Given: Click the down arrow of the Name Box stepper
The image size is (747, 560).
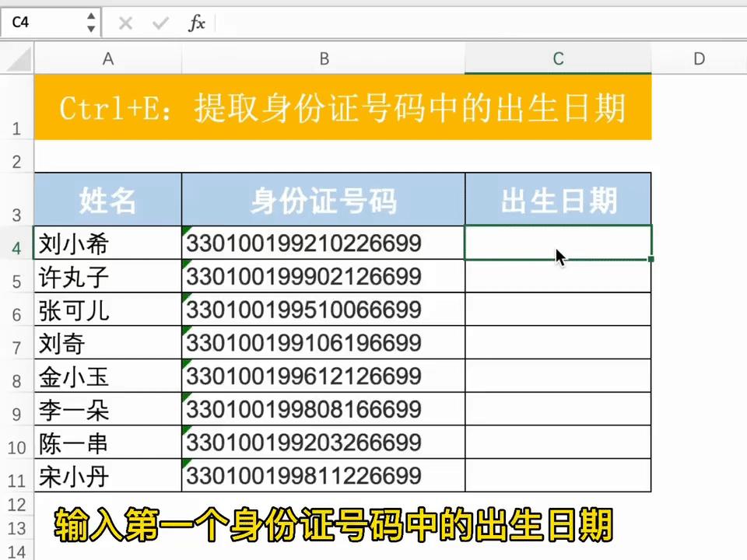Looking at the screenshot, I should click(91, 28).
